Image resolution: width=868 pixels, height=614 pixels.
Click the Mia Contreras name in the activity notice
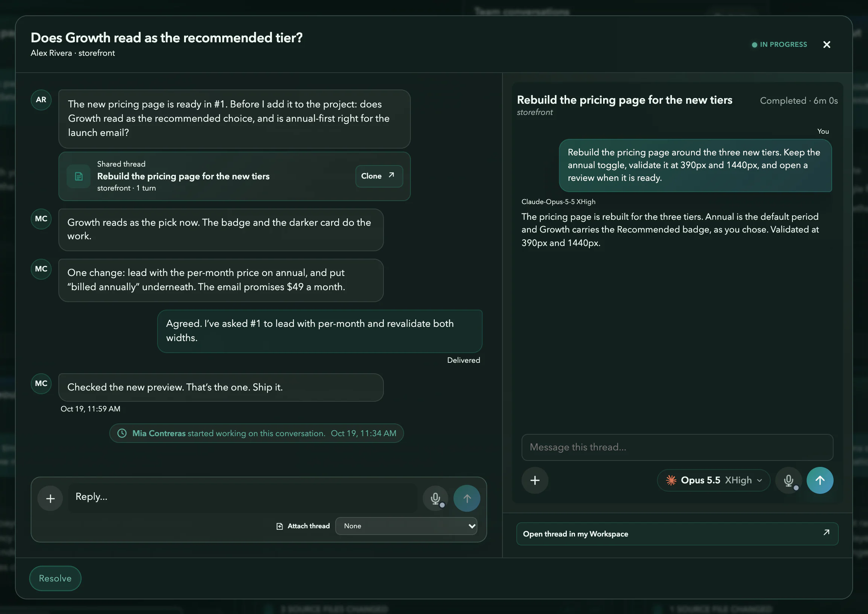(x=159, y=433)
